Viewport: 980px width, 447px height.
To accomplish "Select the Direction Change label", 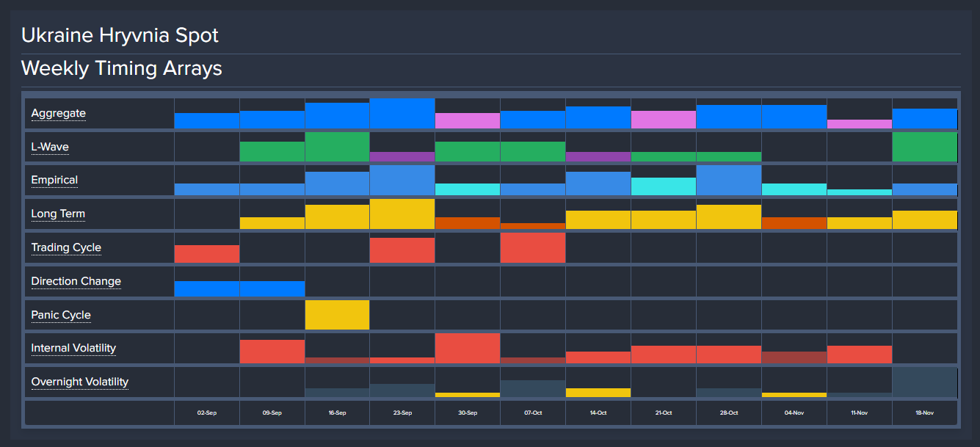I will [76, 281].
